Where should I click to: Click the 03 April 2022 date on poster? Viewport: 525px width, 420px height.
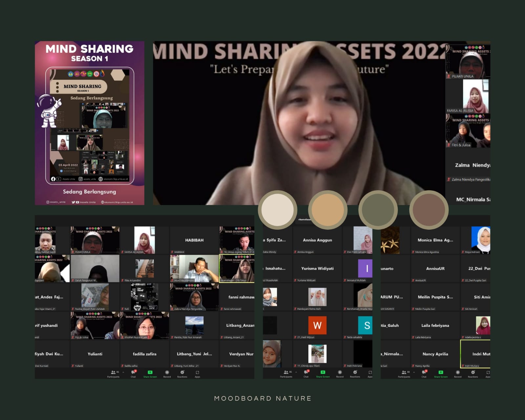pyautogui.click(x=68, y=165)
